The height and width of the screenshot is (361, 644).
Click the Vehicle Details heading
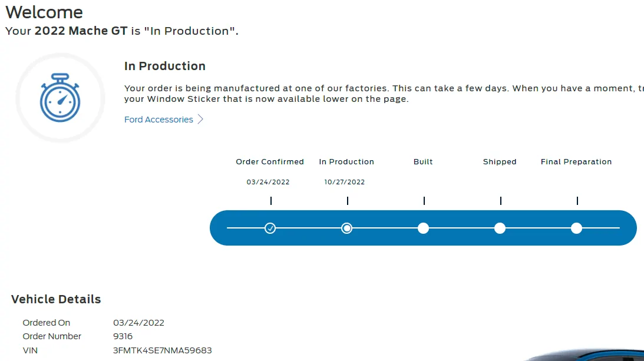(x=56, y=299)
